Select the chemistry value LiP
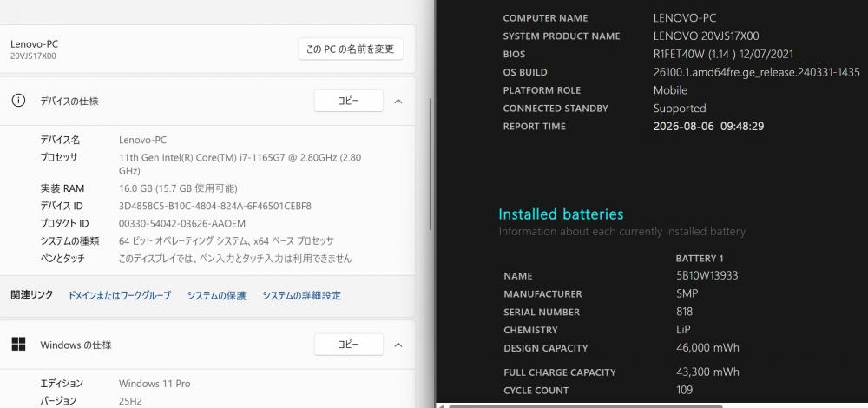 coord(684,330)
